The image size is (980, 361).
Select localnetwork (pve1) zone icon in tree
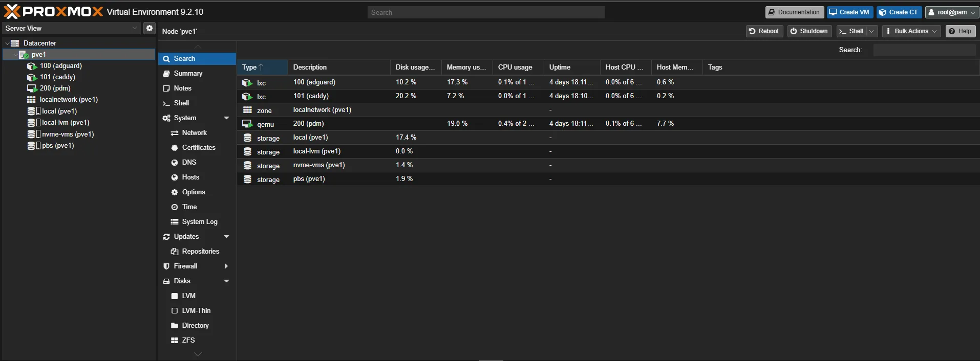31,100
